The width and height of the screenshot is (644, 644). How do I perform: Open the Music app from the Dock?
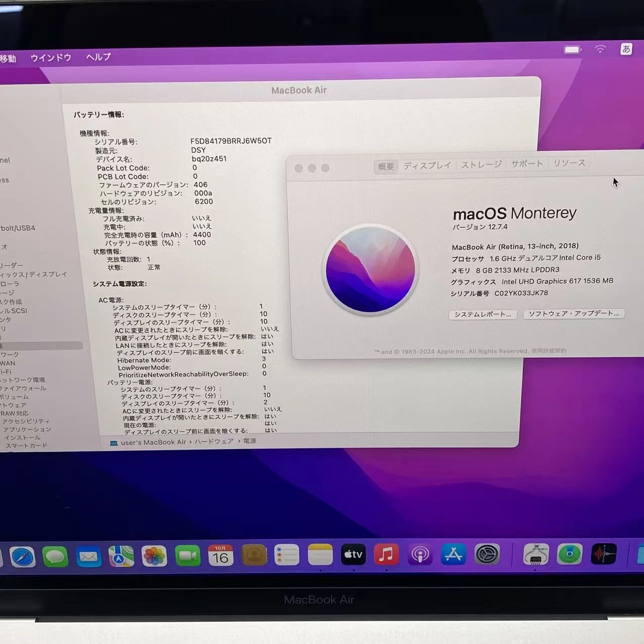coord(386,555)
